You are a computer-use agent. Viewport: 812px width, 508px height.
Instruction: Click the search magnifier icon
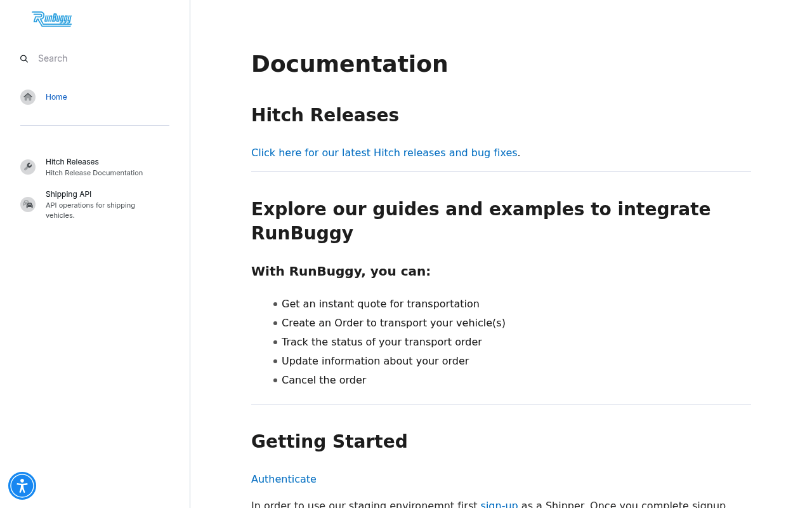tap(24, 58)
